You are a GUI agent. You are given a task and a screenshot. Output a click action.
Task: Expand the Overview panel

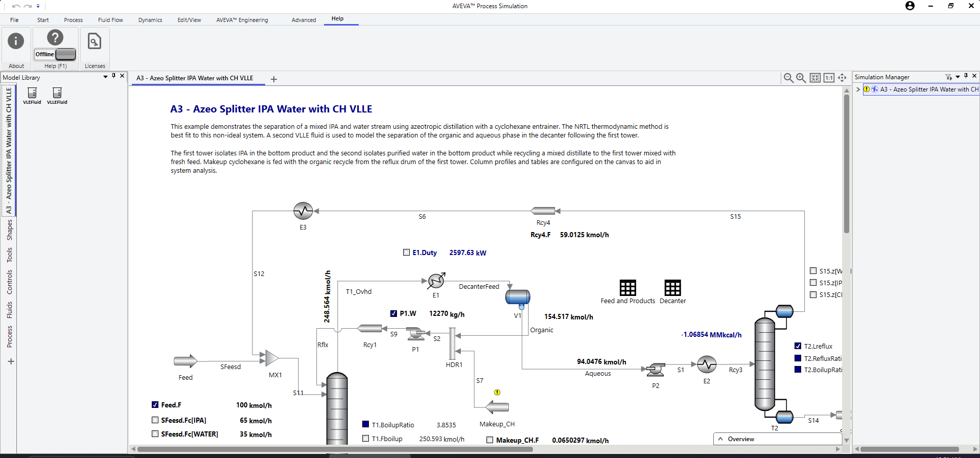[x=720, y=439]
